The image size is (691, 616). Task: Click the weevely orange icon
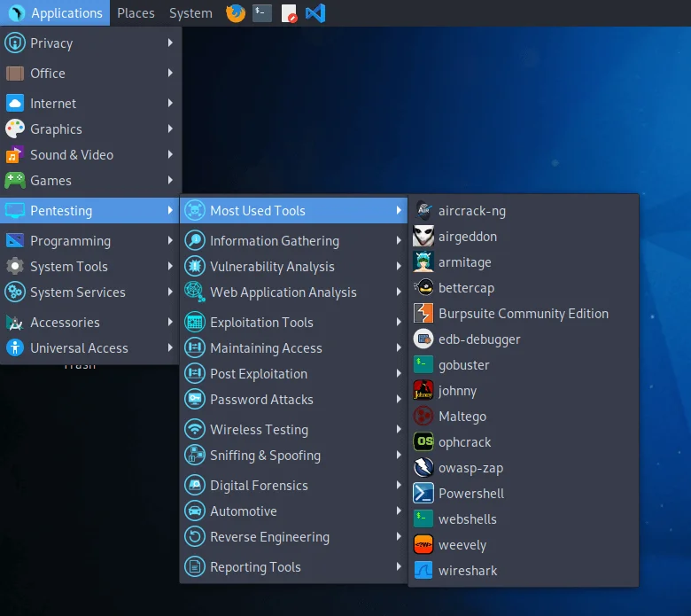point(423,545)
